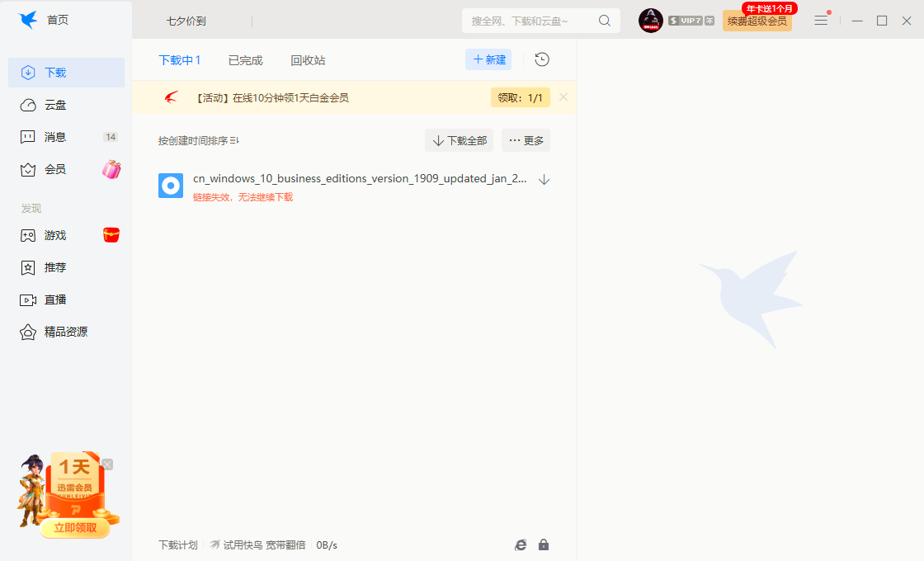This screenshot has width=924, height=561.
Task: Click the 链接失效，无法继续下载 error text
Action: coord(243,197)
